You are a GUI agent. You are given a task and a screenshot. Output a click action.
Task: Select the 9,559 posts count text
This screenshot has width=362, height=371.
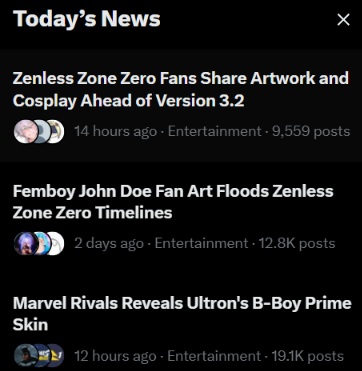coord(311,132)
